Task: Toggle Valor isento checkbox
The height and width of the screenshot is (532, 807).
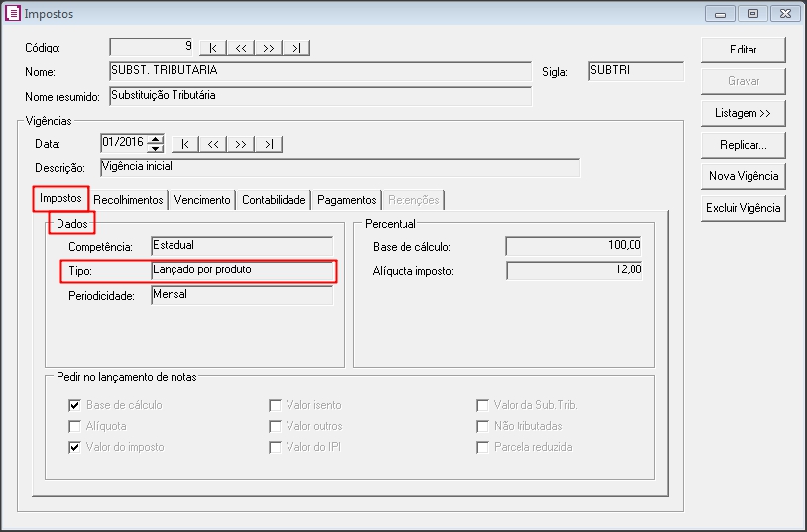Action: pos(276,405)
